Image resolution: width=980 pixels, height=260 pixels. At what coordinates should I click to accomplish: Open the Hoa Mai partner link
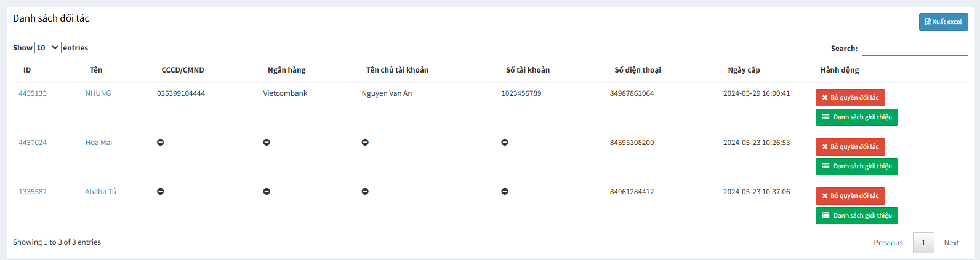(x=98, y=143)
